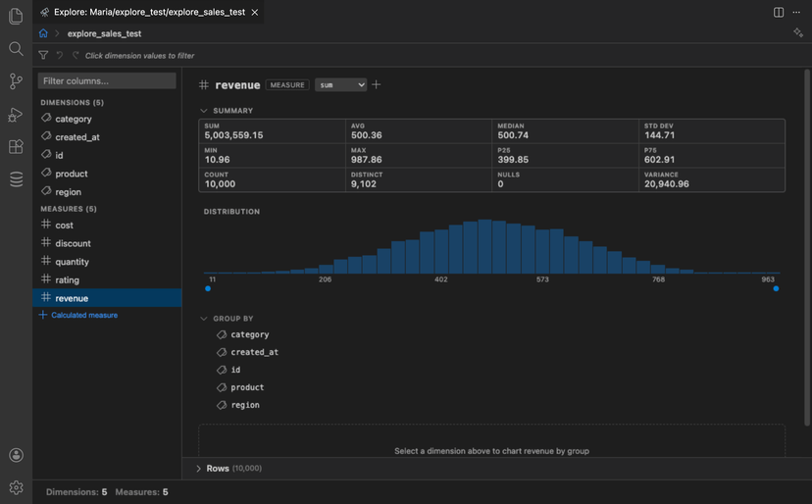The width and height of the screenshot is (812, 504).
Task: Click the STD DEV value 144.71
Action: click(x=659, y=135)
